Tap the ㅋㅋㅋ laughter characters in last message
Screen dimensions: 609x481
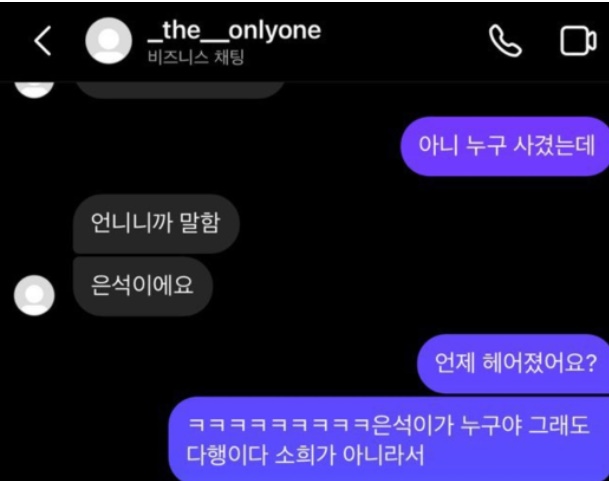point(279,425)
